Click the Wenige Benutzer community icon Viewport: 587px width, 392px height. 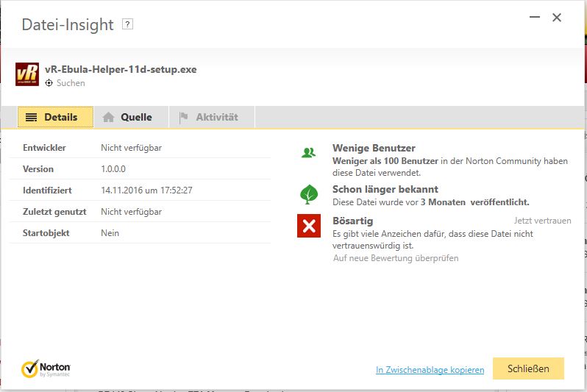pos(308,153)
